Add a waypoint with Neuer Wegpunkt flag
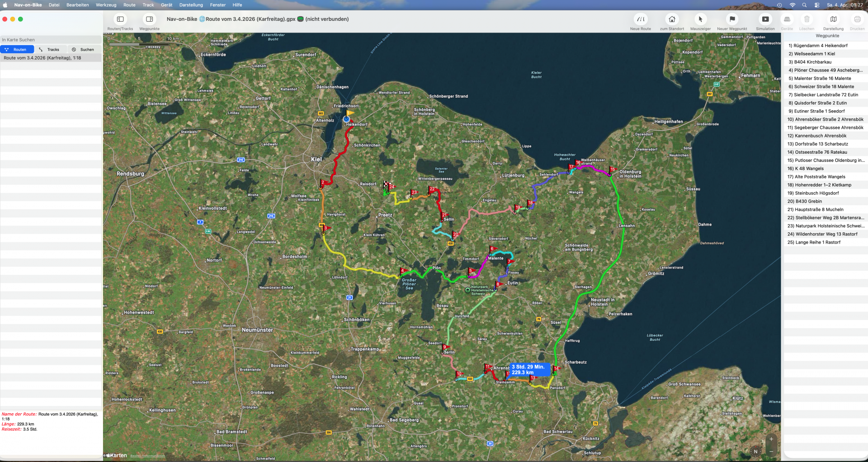The image size is (868, 462). click(732, 19)
